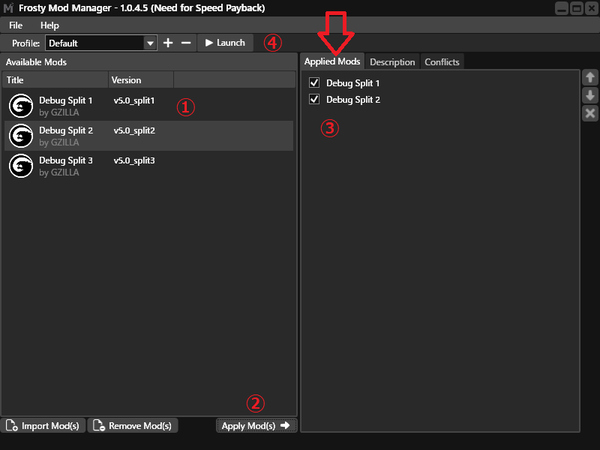Screen dimensions: 600x450
Task: Uncheck the Debug Split 1 checkbox
Action: click(x=314, y=83)
